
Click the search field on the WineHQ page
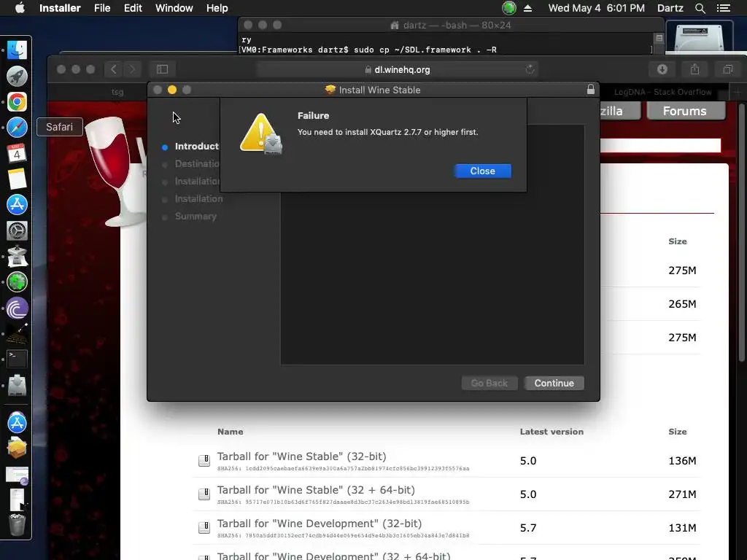point(660,145)
